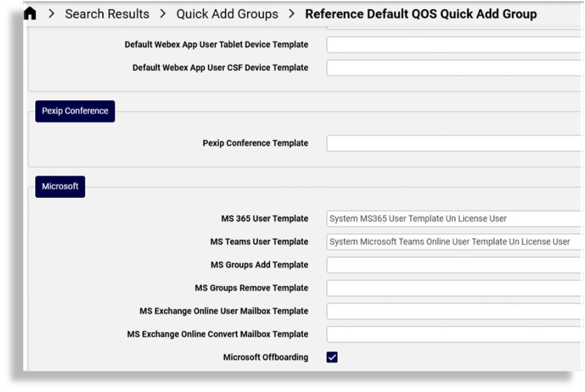Open the MS Teams User Template field
Screen dimensions: 585x392
(x=449, y=242)
